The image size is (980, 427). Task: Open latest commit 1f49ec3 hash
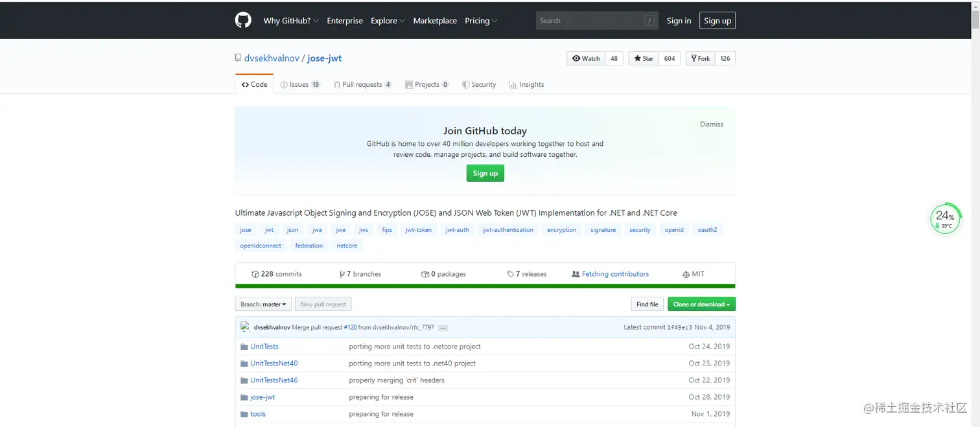(x=679, y=328)
